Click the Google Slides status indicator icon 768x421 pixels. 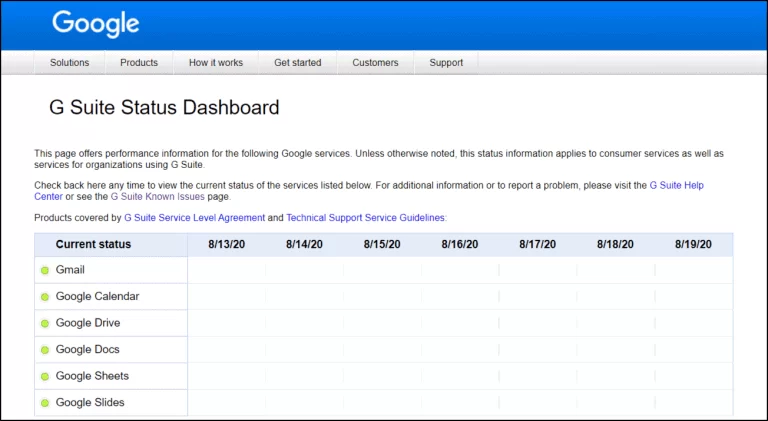point(45,403)
